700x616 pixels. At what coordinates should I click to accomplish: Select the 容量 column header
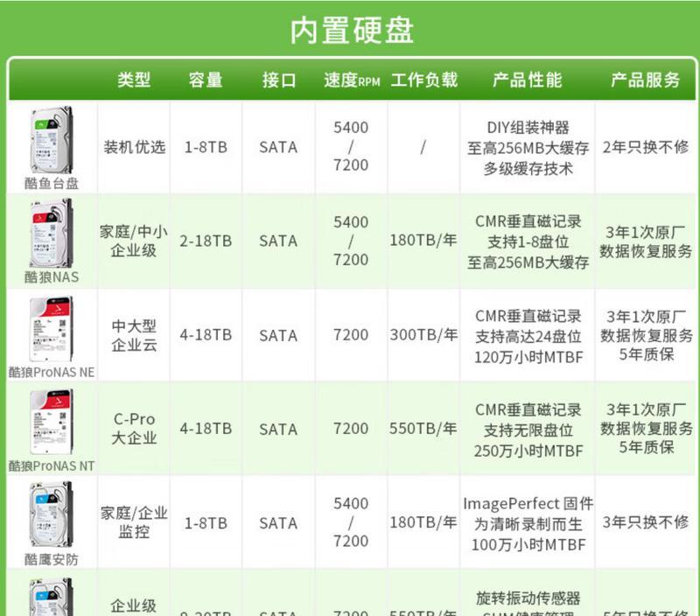pos(206,80)
